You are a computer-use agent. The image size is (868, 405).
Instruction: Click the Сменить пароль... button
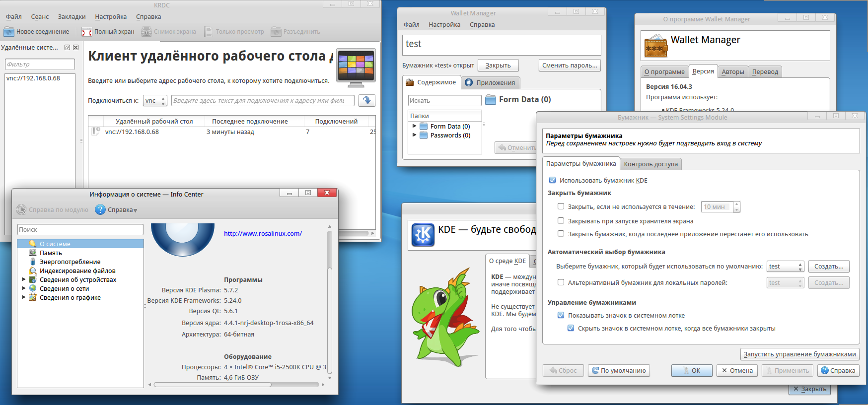coord(570,66)
